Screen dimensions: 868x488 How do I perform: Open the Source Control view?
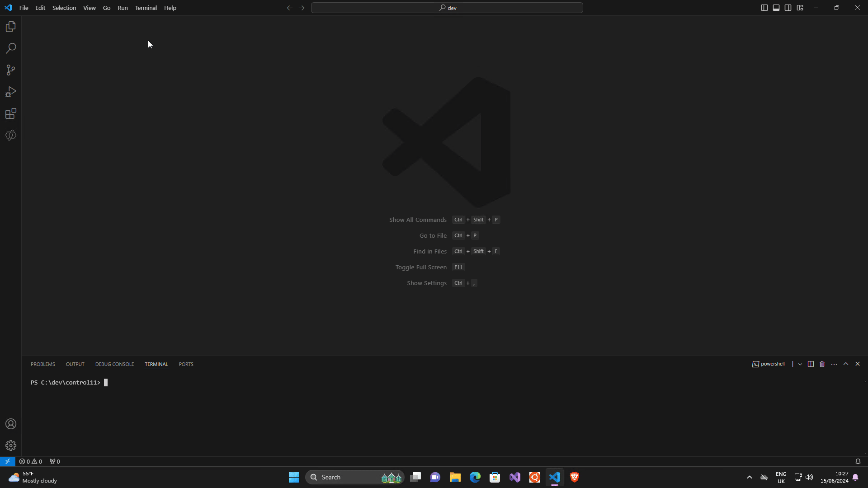point(10,70)
